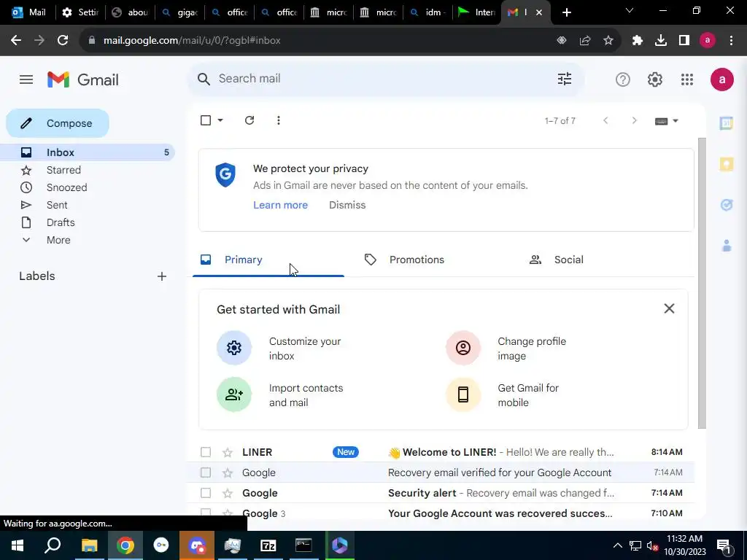Open Google apps grid icon

coord(687,79)
